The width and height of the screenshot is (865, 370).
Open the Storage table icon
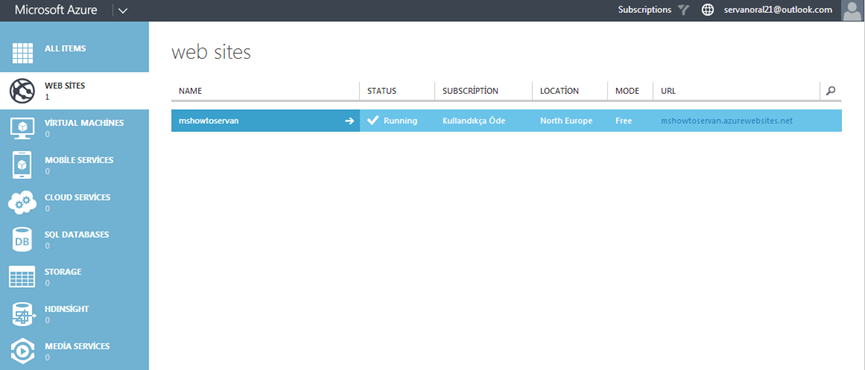(x=23, y=277)
